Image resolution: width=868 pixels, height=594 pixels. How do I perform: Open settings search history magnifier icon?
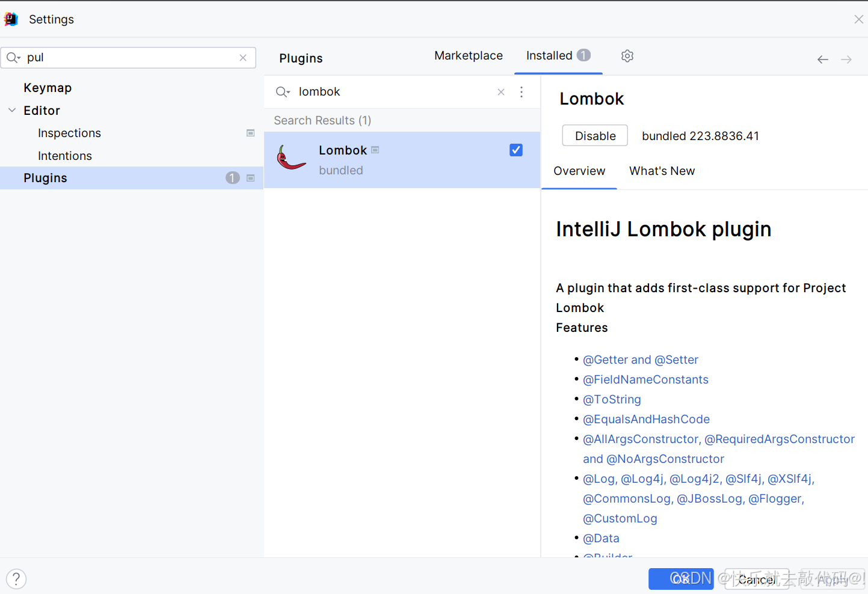[x=13, y=58]
